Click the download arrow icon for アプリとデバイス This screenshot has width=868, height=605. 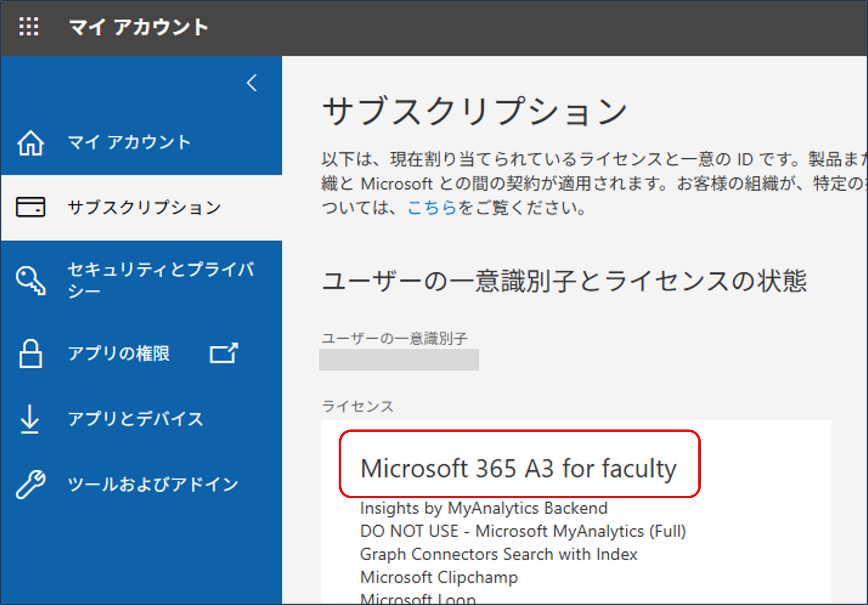point(29,419)
